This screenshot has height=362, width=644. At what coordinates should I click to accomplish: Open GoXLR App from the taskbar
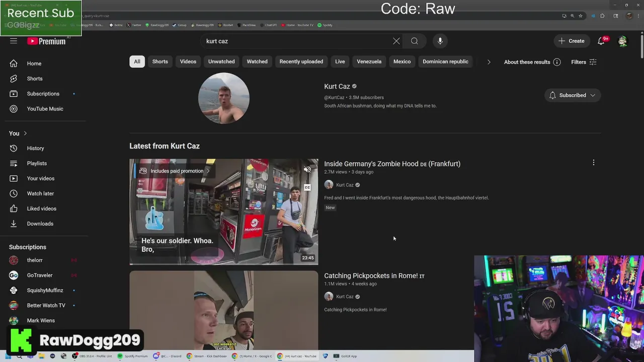[345, 356]
